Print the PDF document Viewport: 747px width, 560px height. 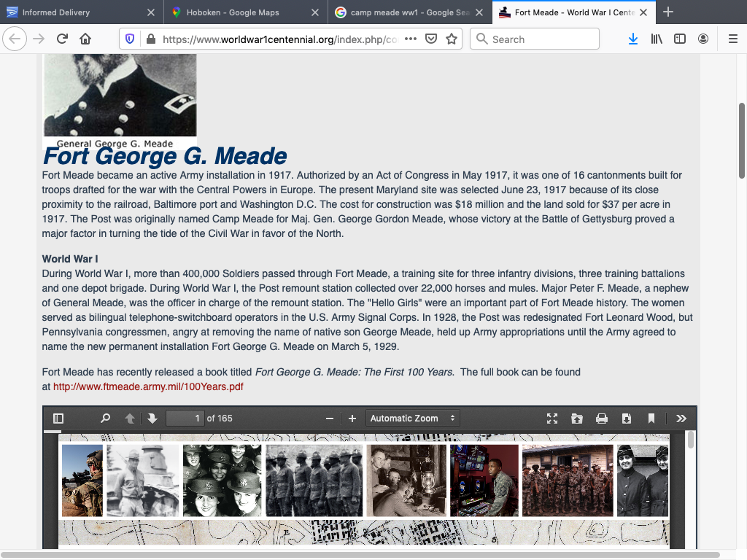602,419
